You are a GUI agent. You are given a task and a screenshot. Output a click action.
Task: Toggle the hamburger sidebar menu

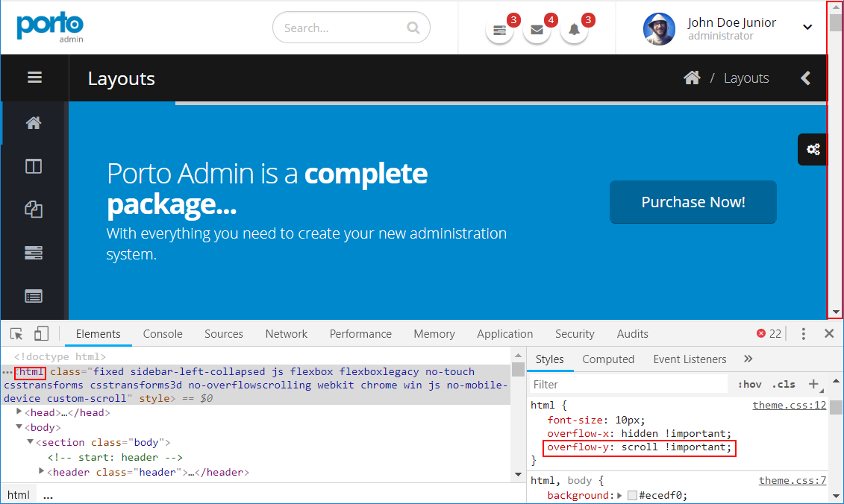[x=34, y=78]
